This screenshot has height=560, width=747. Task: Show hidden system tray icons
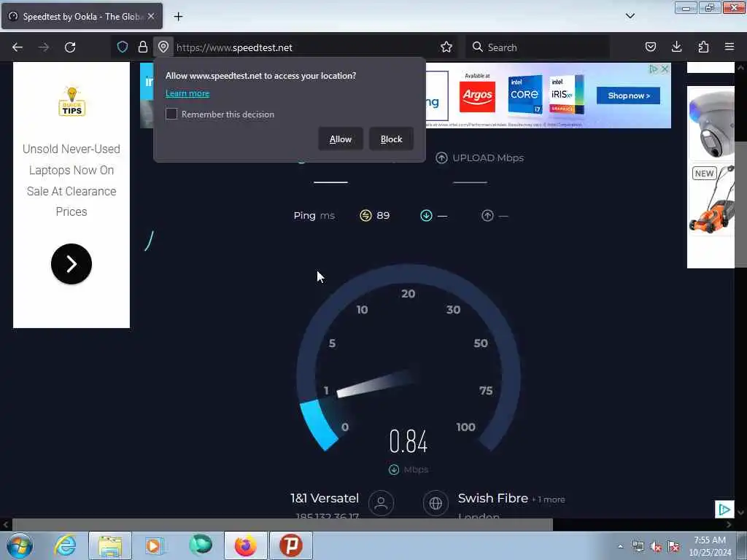(x=620, y=547)
